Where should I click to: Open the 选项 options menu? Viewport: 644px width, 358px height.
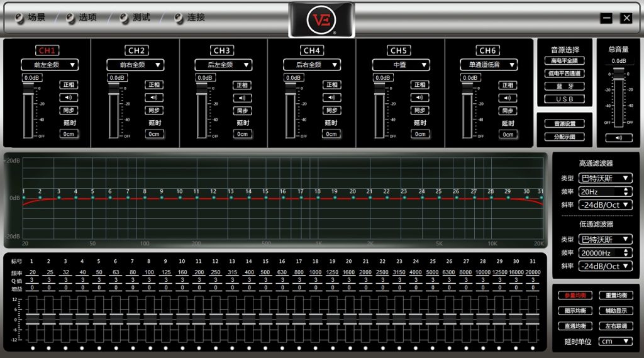(x=81, y=18)
